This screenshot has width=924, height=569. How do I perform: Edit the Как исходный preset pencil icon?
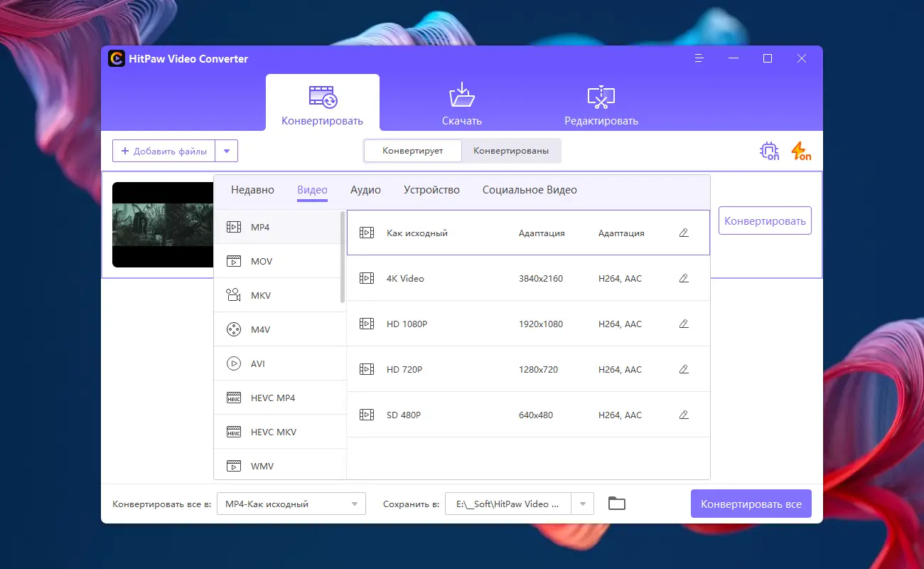point(684,233)
